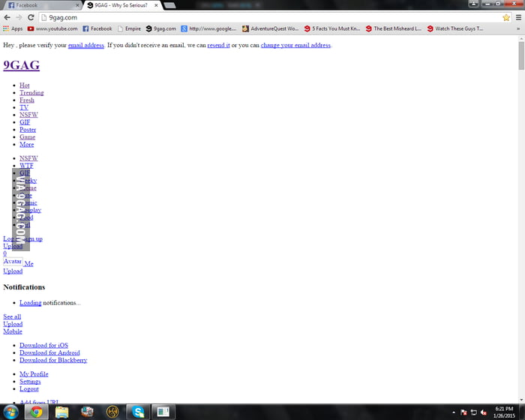Open www.youtube.com bookmark
The width and height of the screenshot is (525, 420).
(x=52, y=28)
